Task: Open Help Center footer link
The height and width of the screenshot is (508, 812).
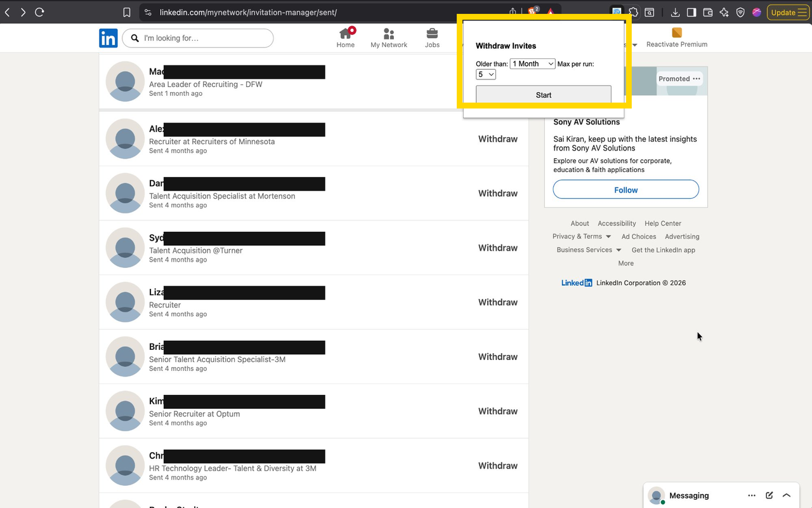Action: pyautogui.click(x=663, y=224)
